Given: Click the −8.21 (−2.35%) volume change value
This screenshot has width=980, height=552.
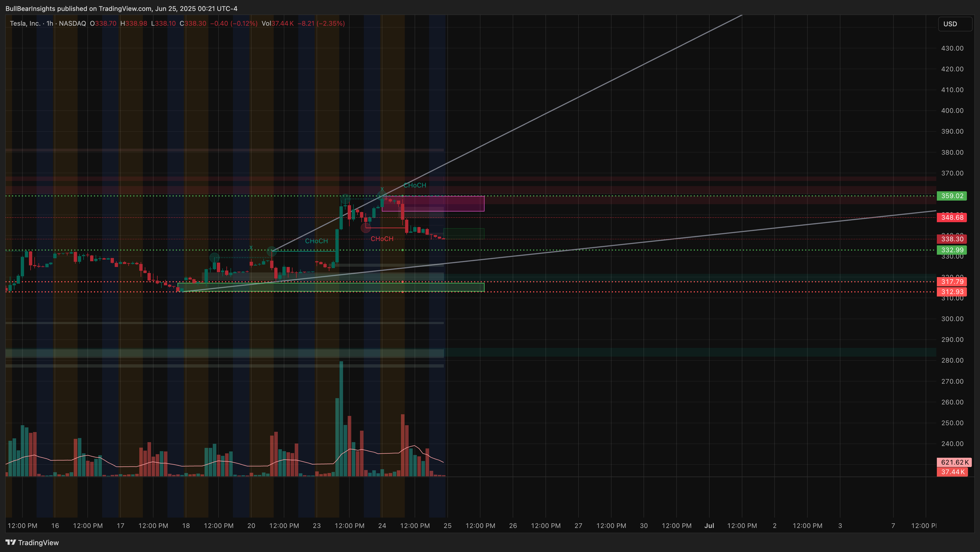Looking at the screenshot, I should pos(321,24).
